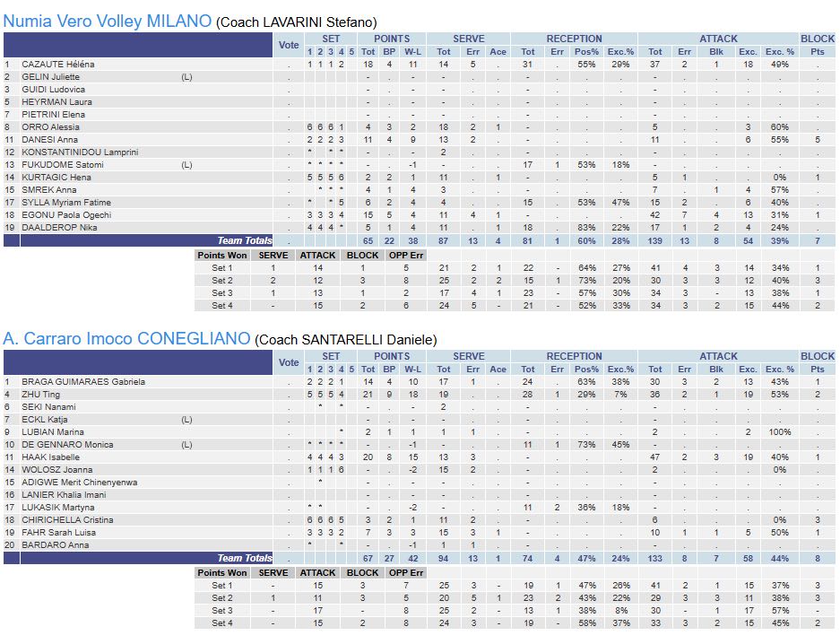This screenshot has width=840, height=644.
Task: Click Conegliano Points Won Set 3 row label
Action: tap(222, 611)
